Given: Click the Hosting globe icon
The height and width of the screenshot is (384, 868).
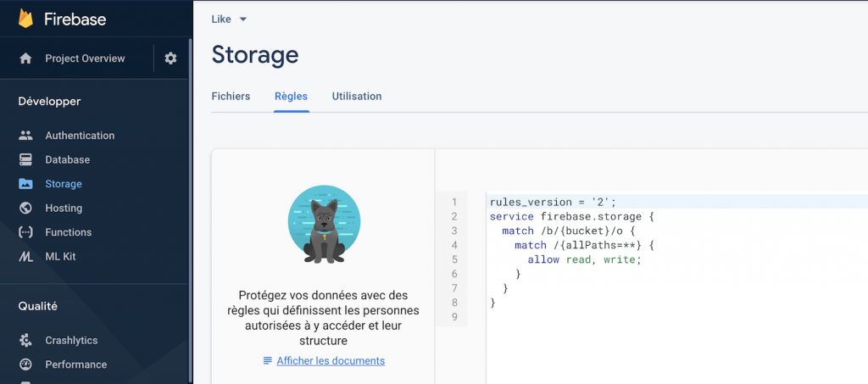Looking at the screenshot, I should tap(25, 208).
